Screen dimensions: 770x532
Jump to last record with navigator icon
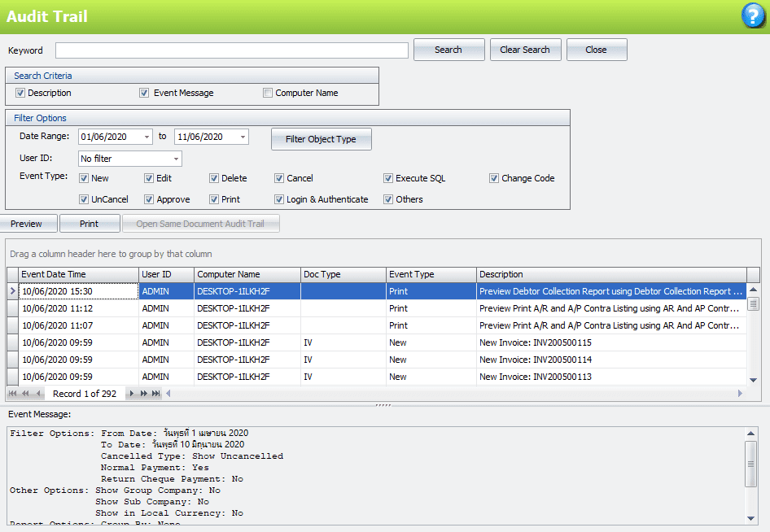click(154, 393)
